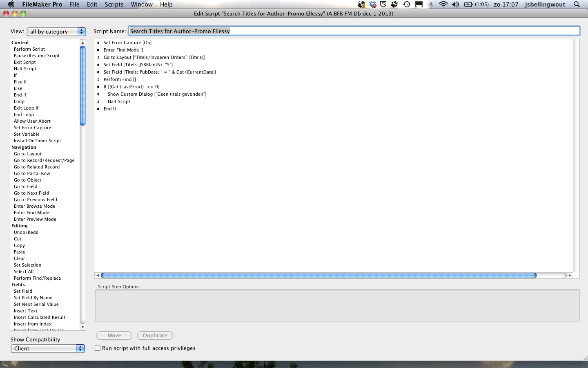Click the Duplicate button
The width and height of the screenshot is (588, 368).
pos(155,335)
